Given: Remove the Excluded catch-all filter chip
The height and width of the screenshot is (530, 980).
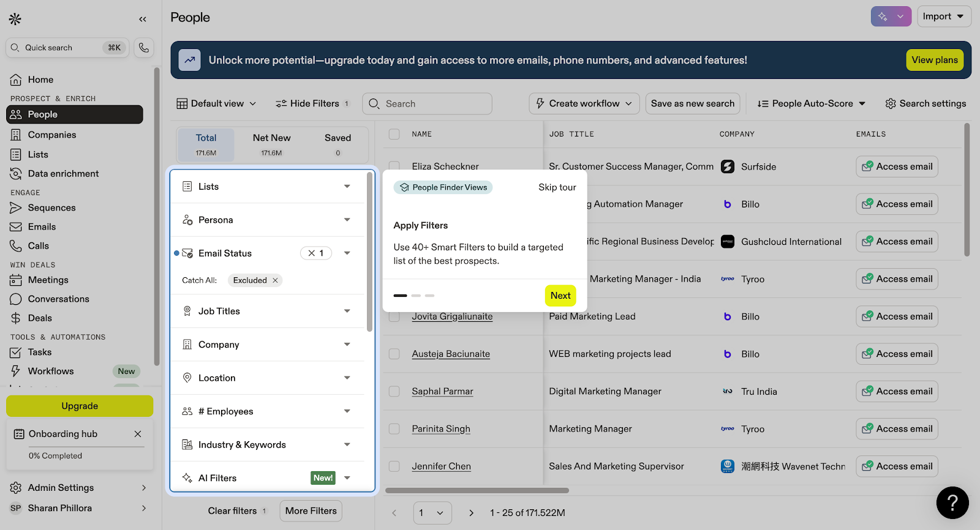Looking at the screenshot, I should tap(275, 280).
